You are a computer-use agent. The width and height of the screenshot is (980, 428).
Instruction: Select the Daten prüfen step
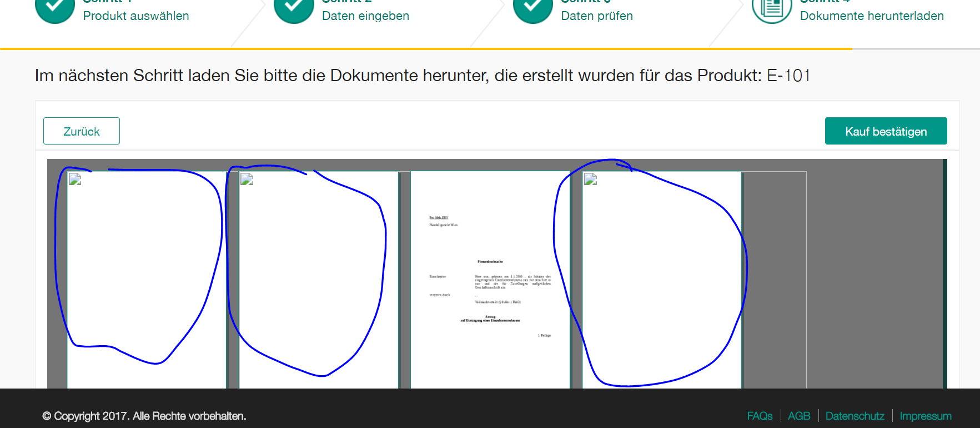[597, 16]
